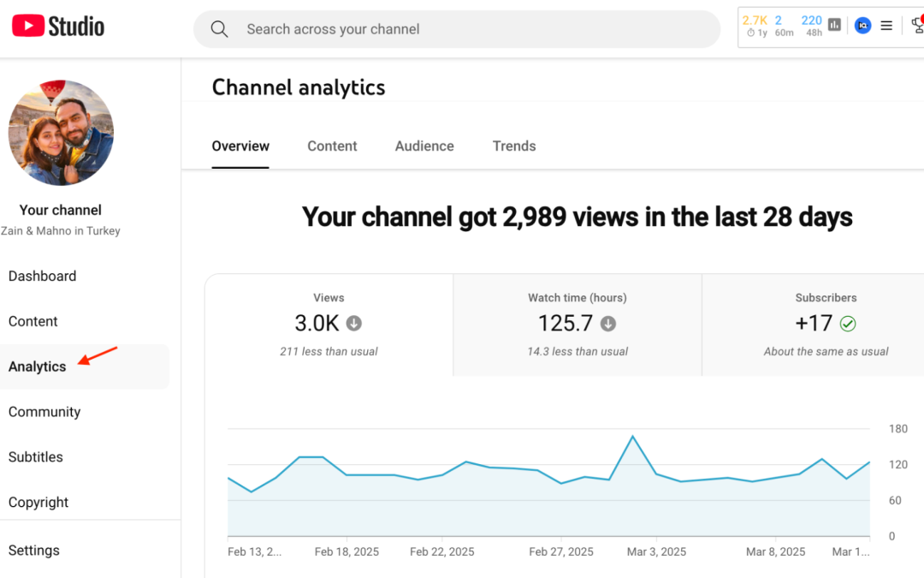Select the Overview tab
Viewport: 924px width, 578px height.
click(240, 146)
